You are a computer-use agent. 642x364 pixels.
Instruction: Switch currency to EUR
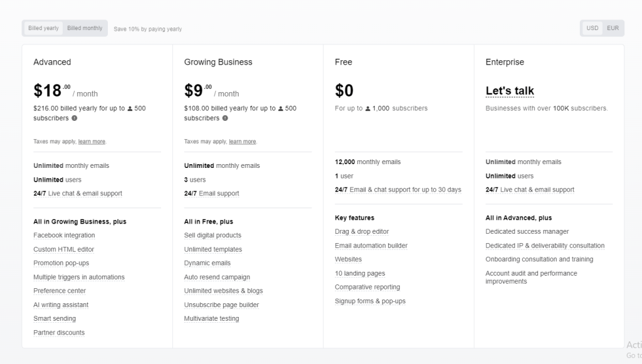point(613,28)
